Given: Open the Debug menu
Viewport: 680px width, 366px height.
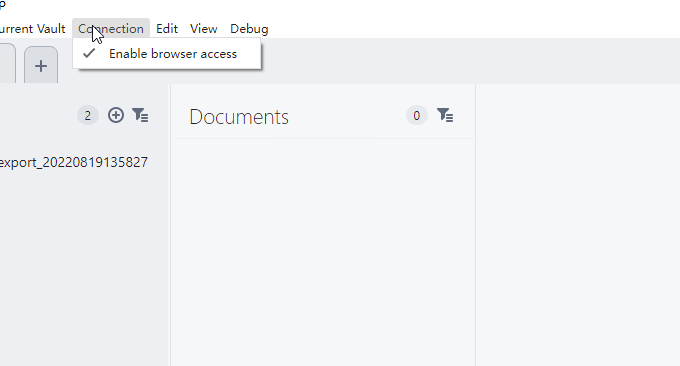Looking at the screenshot, I should (249, 29).
